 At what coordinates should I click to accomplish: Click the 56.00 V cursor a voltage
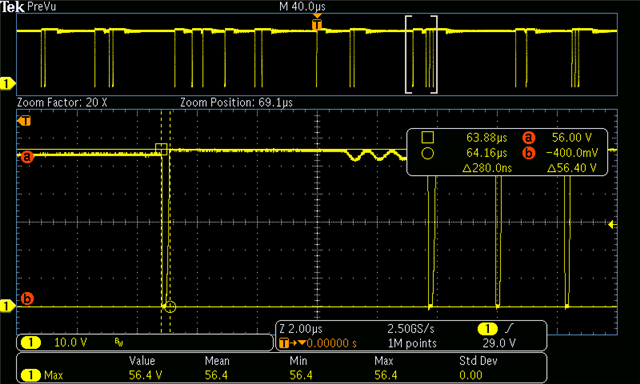572,138
